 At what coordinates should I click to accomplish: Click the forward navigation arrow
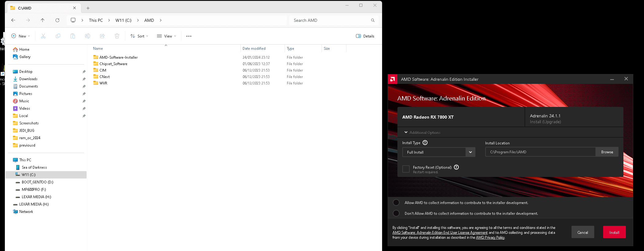click(28, 20)
